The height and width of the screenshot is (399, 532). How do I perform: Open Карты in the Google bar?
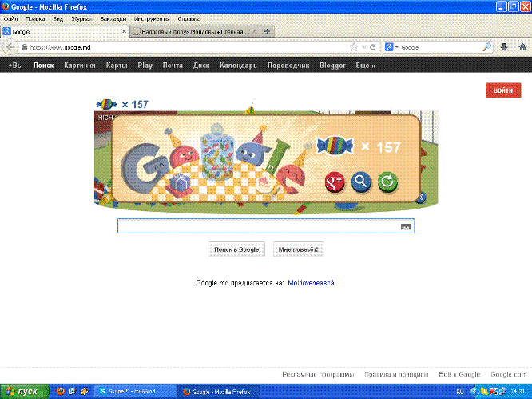(117, 66)
